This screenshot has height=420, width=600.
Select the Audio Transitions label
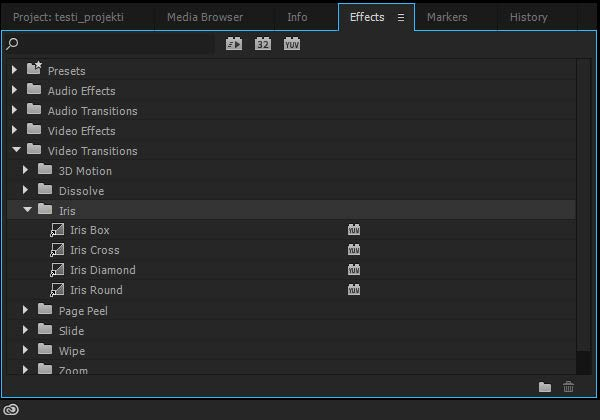(93, 111)
